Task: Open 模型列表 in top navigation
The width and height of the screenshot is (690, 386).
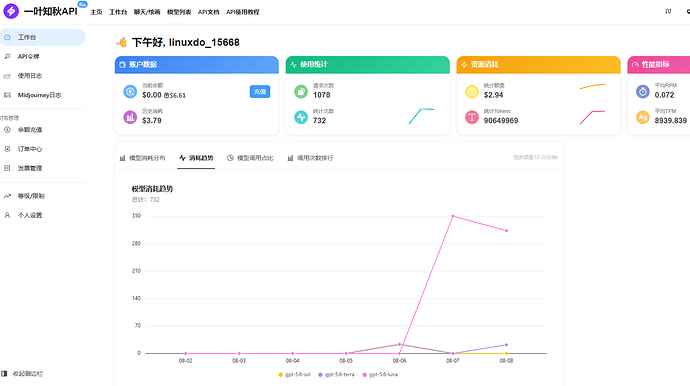Action: point(179,12)
